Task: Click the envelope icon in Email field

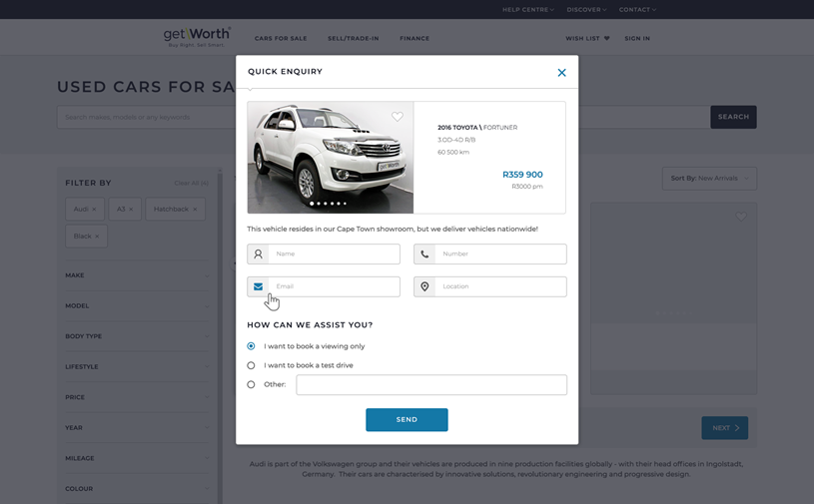Action: pos(258,286)
